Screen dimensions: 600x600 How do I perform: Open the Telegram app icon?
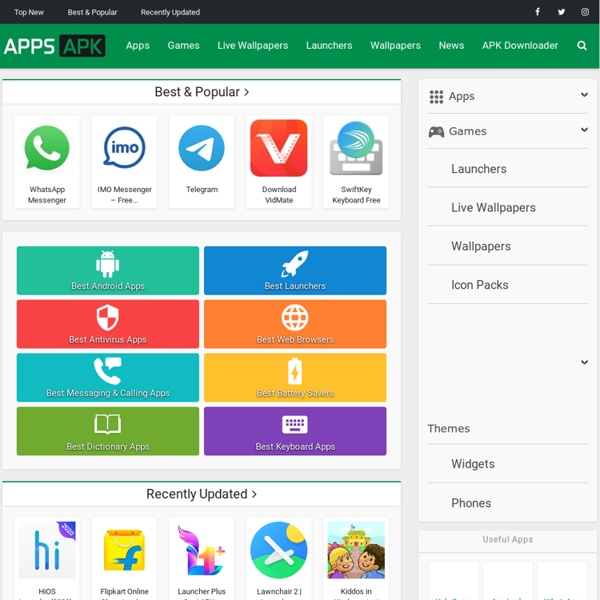pos(202,148)
